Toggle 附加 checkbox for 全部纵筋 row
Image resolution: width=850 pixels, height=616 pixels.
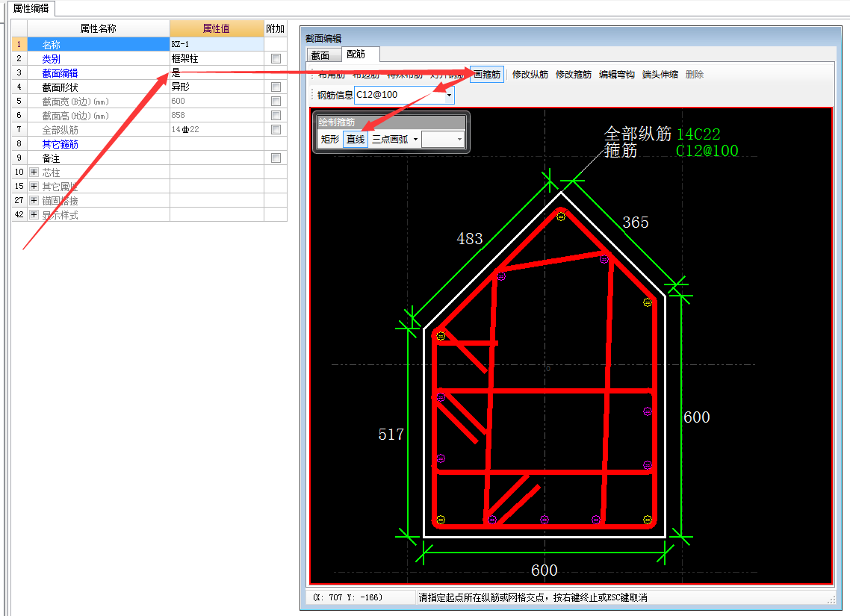tap(276, 129)
